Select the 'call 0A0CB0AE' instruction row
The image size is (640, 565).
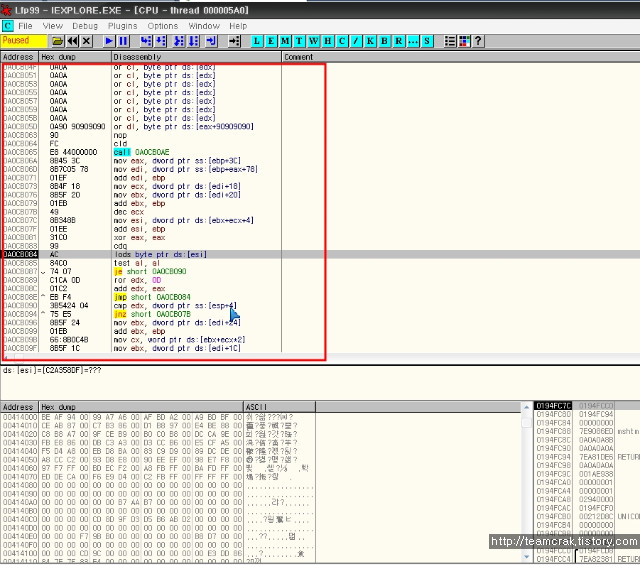point(141,152)
